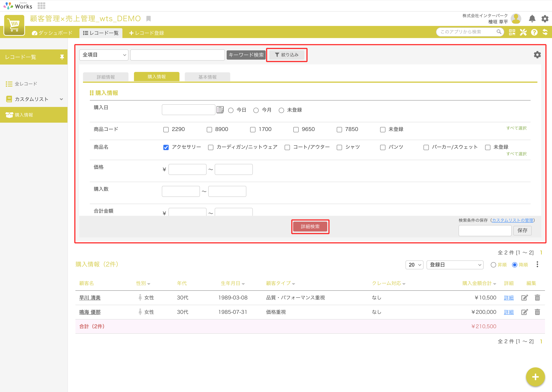Click すべて選択 for 商品コード

pos(516,128)
